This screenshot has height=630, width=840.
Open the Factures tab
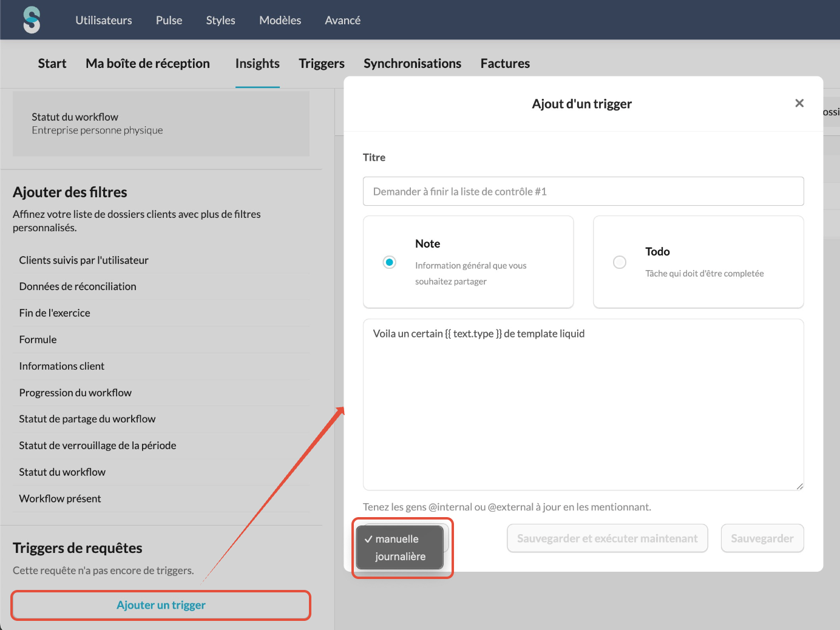pyautogui.click(x=505, y=63)
